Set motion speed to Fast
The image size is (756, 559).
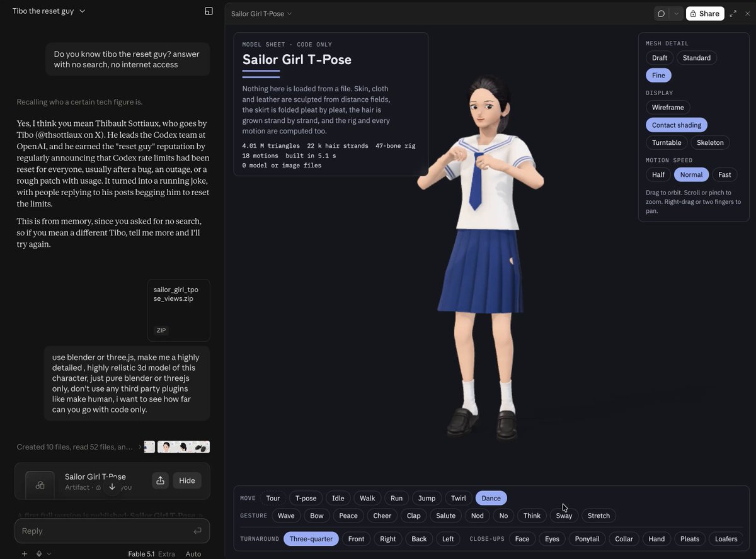(724, 175)
